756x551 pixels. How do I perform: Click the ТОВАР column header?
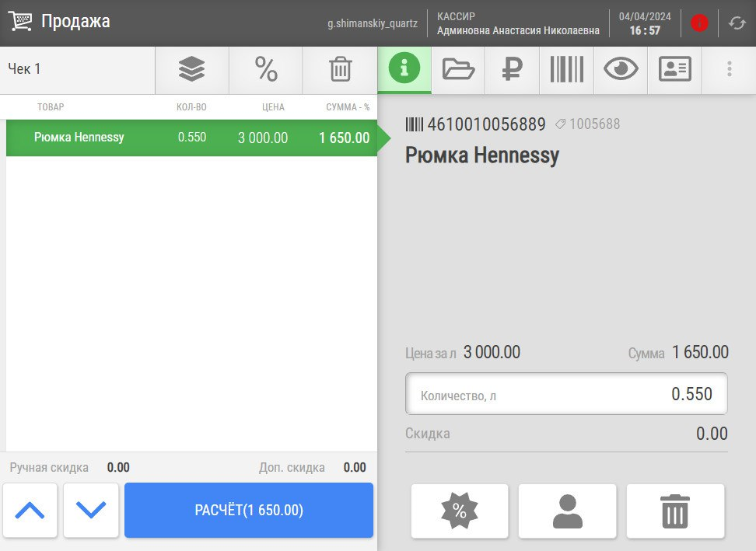pyautogui.click(x=51, y=107)
